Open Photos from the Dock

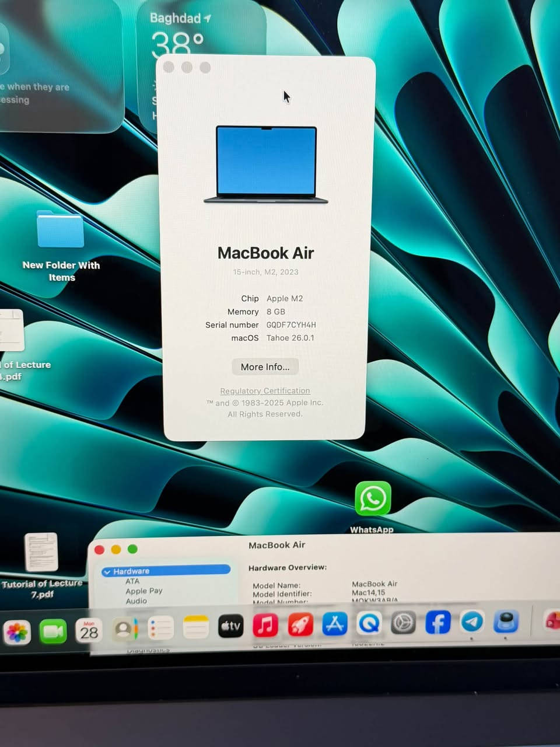17,632
